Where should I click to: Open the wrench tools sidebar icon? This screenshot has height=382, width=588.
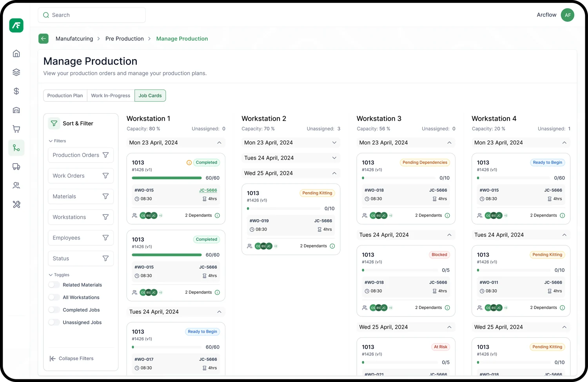tap(16, 204)
